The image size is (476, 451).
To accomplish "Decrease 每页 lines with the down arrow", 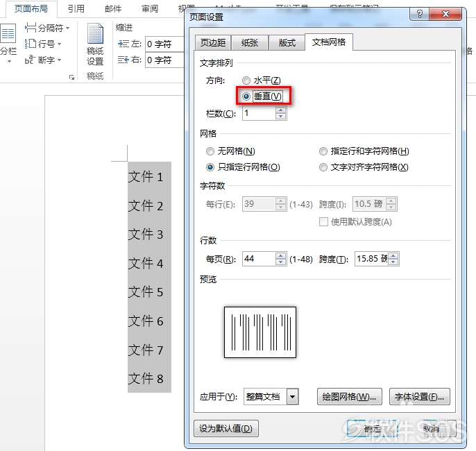I will coord(281,262).
